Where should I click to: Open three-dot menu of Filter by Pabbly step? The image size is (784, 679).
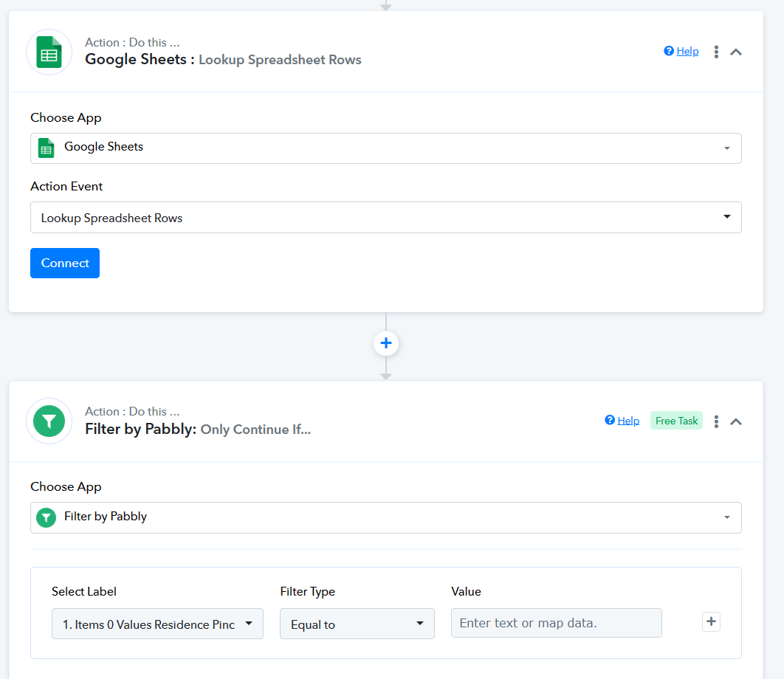[x=716, y=421]
